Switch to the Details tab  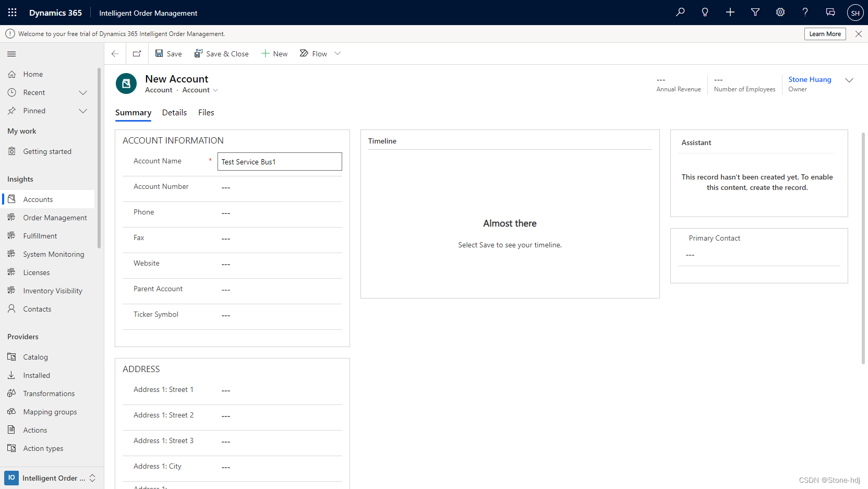point(174,113)
